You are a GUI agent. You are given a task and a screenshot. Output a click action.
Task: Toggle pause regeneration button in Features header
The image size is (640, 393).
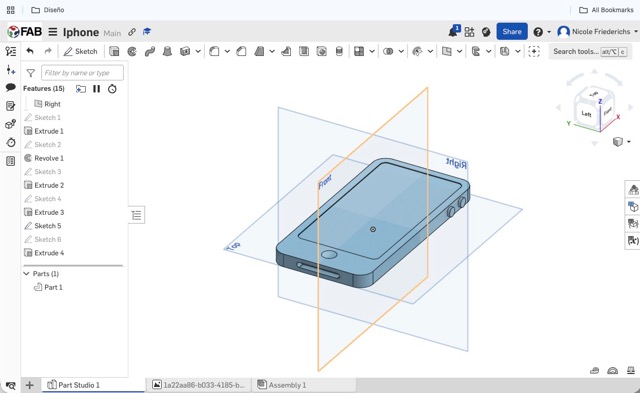tap(96, 89)
